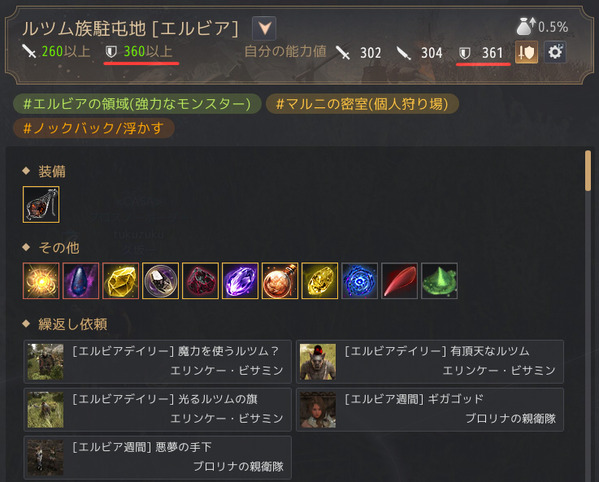
Task: Click the silver orb item icon
Action: [160, 281]
